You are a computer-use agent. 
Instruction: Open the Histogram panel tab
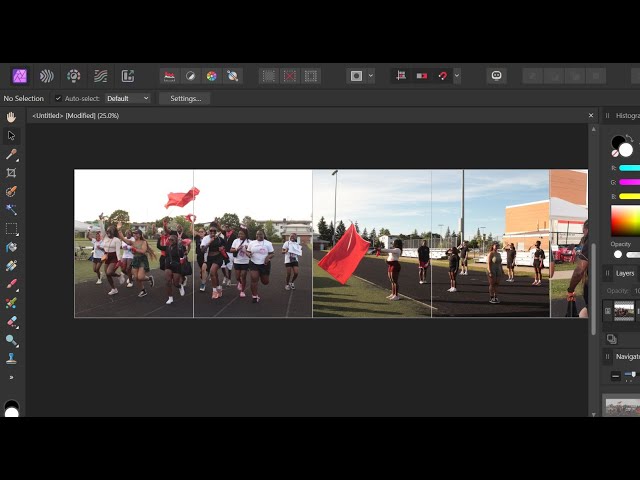[627, 116]
